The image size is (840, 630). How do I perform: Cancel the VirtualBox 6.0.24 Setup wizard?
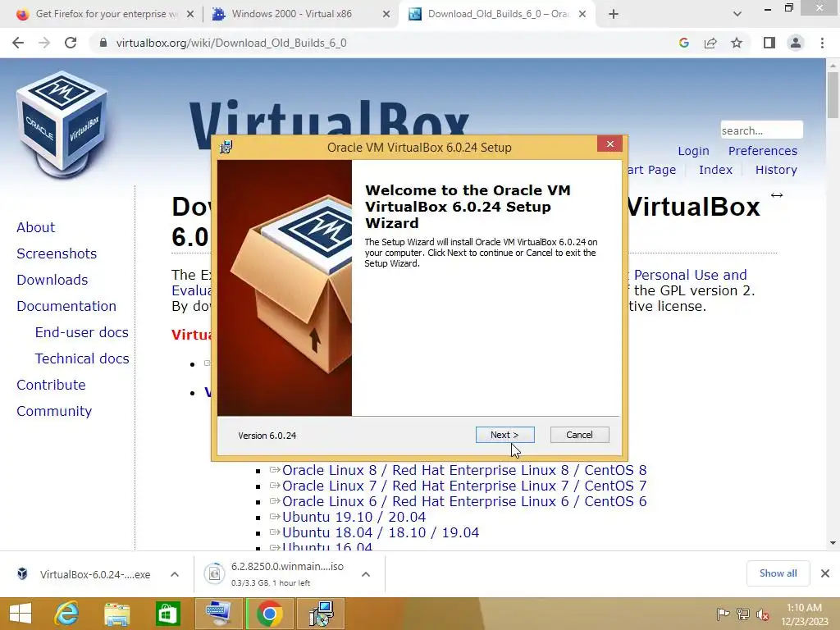click(x=580, y=435)
